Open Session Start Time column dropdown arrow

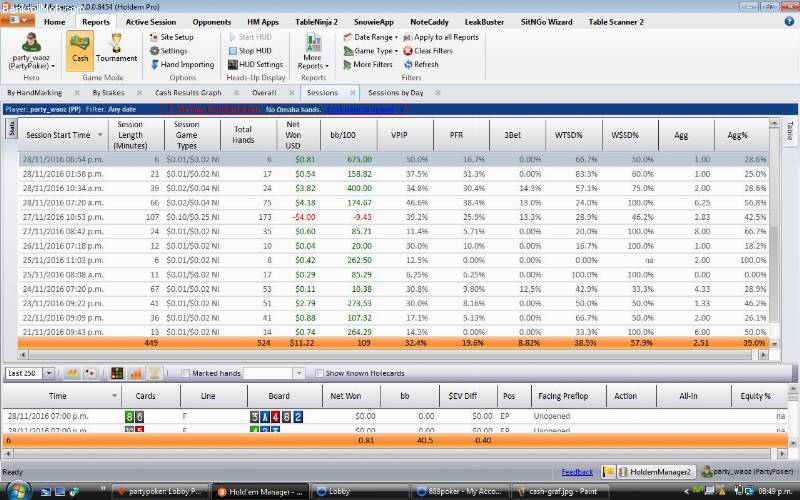tap(101, 135)
